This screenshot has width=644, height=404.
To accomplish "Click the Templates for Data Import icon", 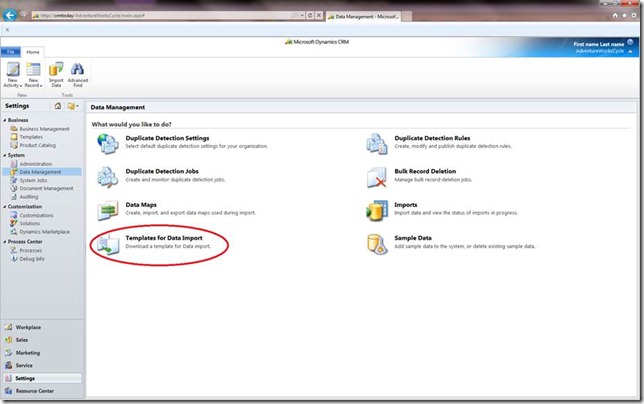I will click(107, 243).
